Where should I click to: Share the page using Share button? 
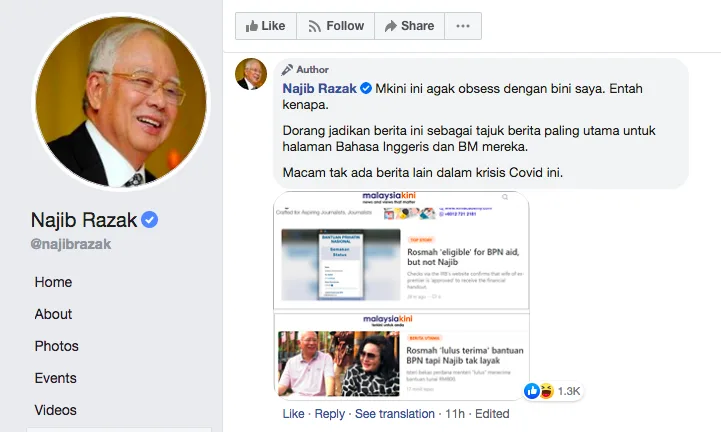pos(410,26)
